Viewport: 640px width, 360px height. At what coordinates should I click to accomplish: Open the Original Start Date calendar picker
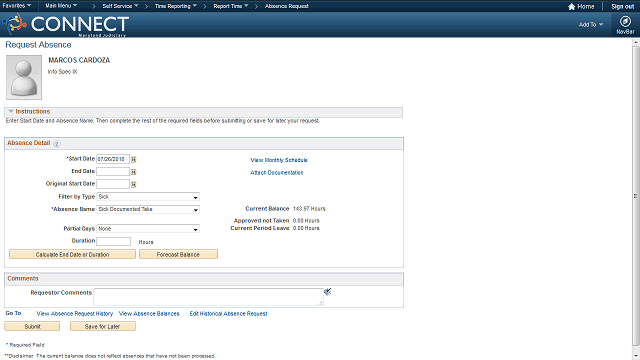pos(133,184)
